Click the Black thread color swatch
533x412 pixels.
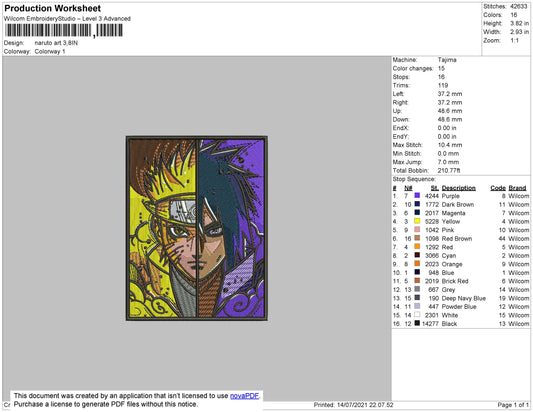point(417,323)
